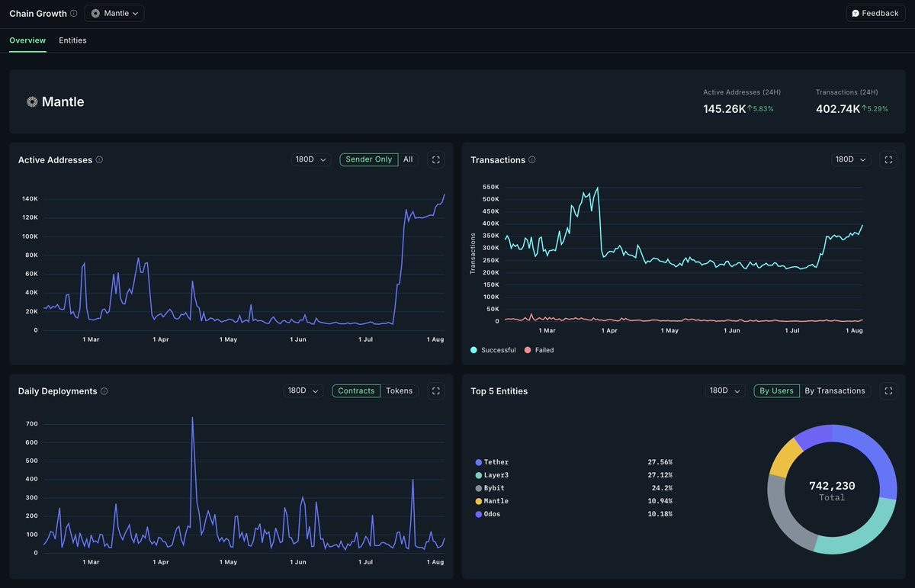Expand Transactions chart to fullscreen
This screenshot has height=588, width=915.
tap(888, 159)
